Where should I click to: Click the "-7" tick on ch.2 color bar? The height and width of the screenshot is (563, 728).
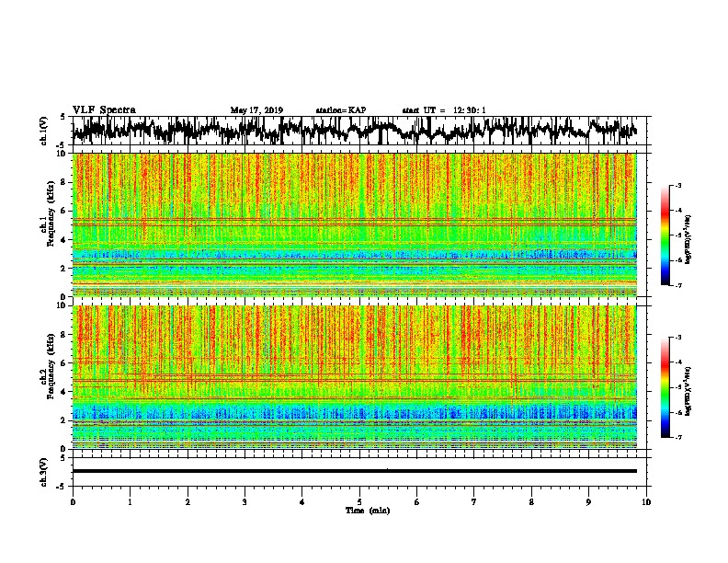tap(678, 437)
